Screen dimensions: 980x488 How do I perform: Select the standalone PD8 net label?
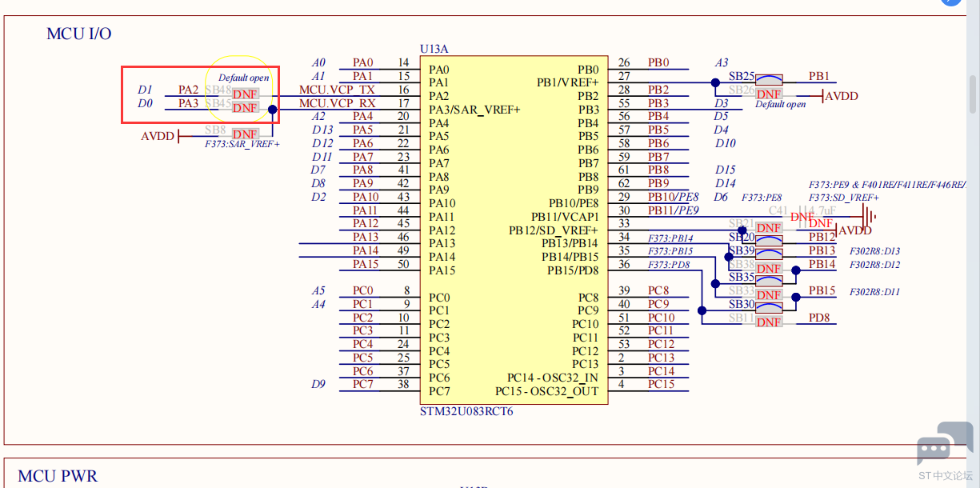[819, 318]
